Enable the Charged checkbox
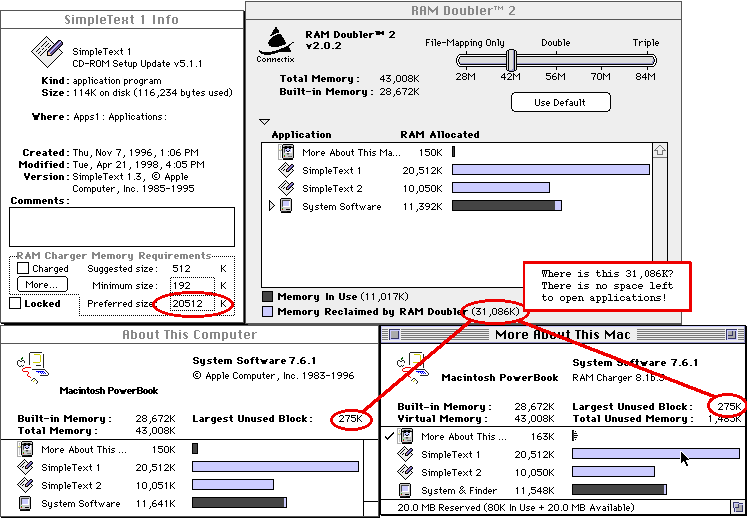Image resolution: width=747 pixels, height=518 pixels. [x=23, y=268]
